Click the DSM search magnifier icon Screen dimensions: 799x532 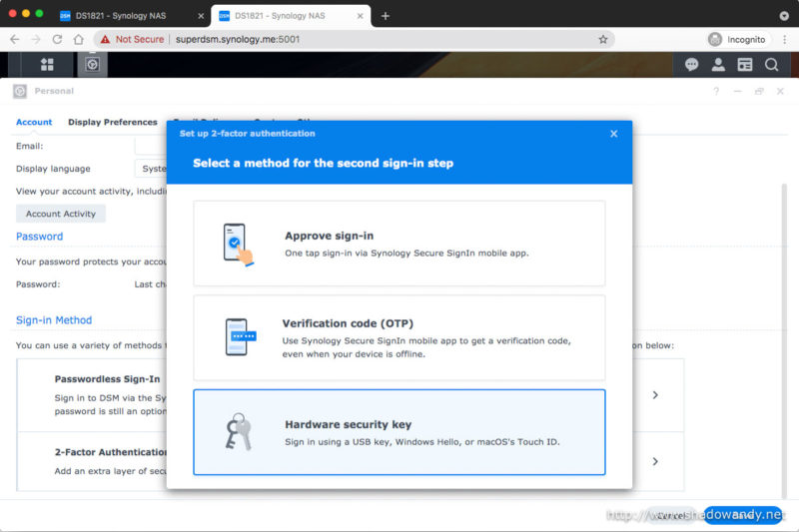point(771,64)
